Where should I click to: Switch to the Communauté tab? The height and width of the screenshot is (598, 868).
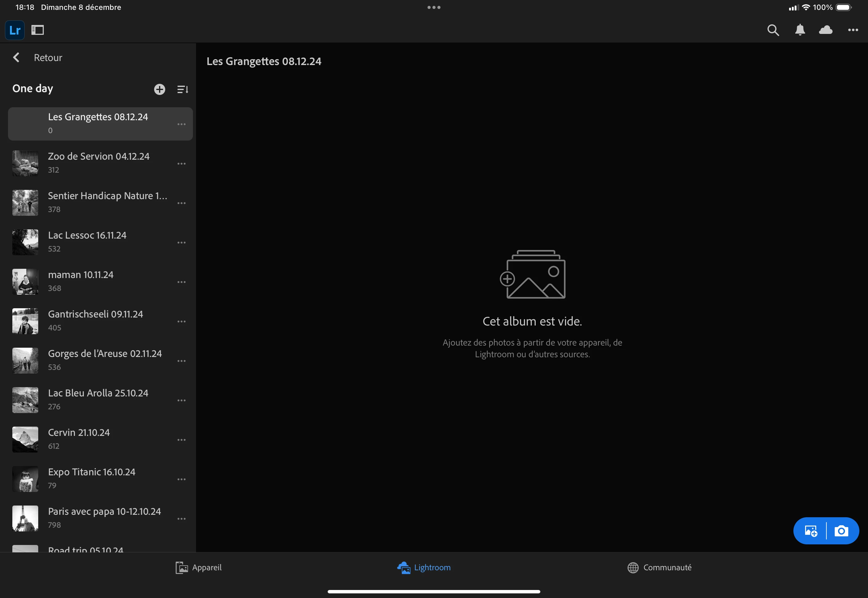point(659,568)
